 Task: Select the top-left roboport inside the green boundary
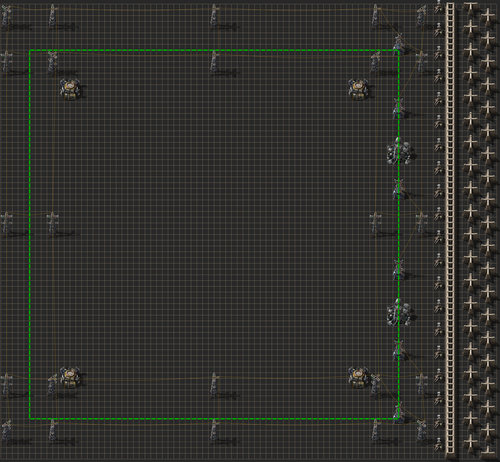click(x=70, y=90)
